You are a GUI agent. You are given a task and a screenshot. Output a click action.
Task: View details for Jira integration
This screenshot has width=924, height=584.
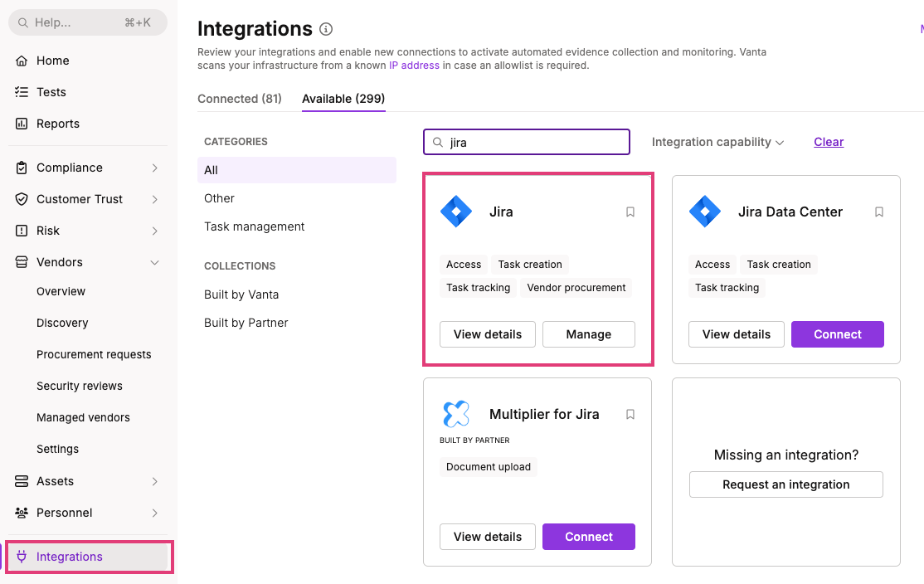(x=488, y=334)
